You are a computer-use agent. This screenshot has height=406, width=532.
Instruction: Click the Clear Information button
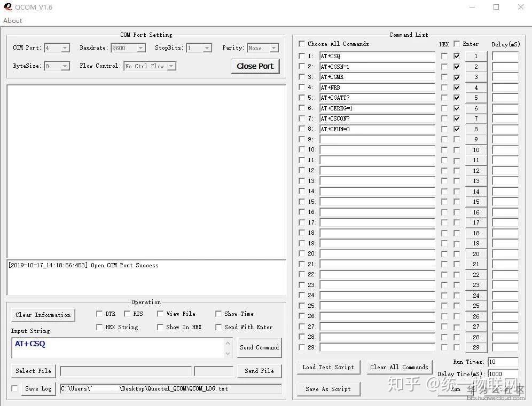click(x=43, y=315)
